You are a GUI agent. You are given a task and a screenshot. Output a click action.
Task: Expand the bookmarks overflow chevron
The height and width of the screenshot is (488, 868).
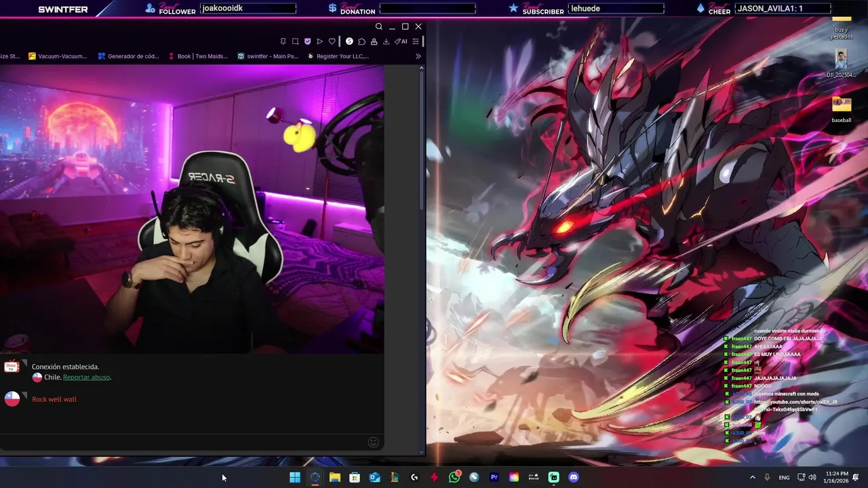418,56
